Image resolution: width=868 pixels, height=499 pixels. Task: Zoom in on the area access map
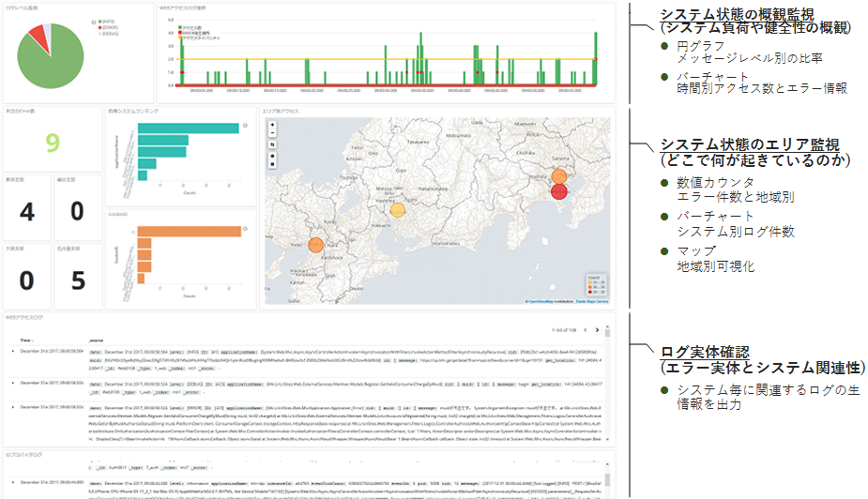[x=271, y=125]
